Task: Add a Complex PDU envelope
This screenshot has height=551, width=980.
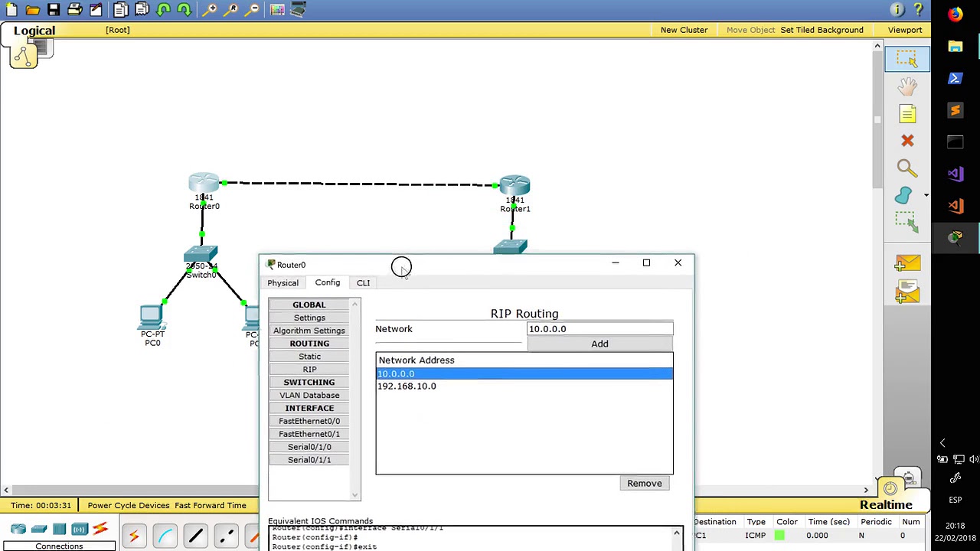Action: coord(907,292)
